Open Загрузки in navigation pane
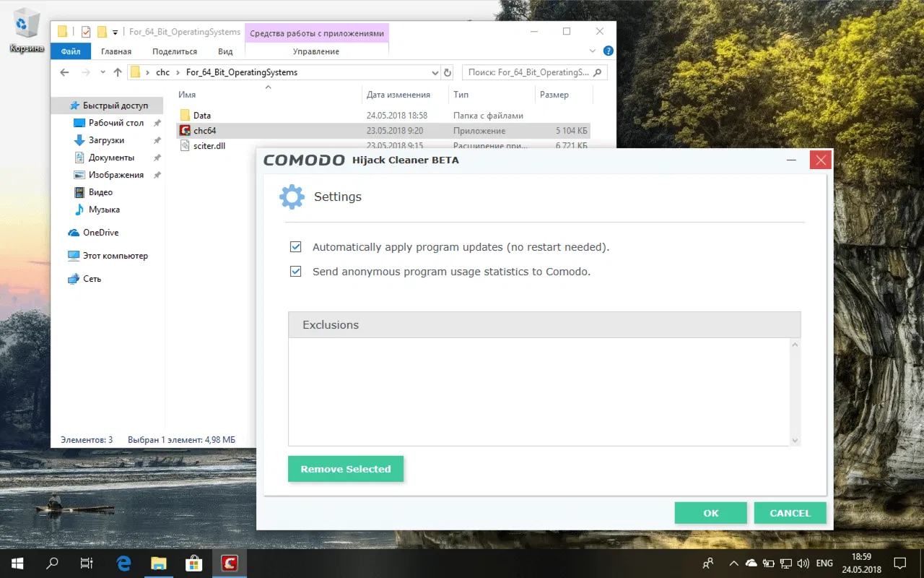924x578 pixels. (x=106, y=140)
